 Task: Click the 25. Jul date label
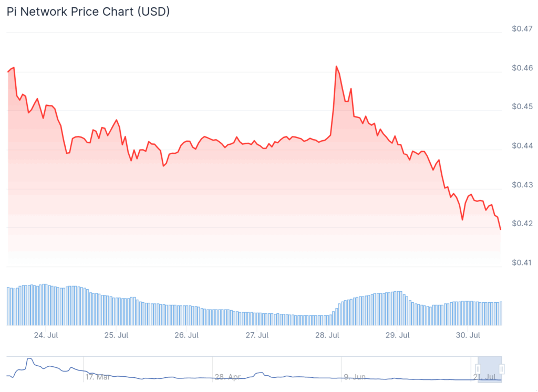116,335
